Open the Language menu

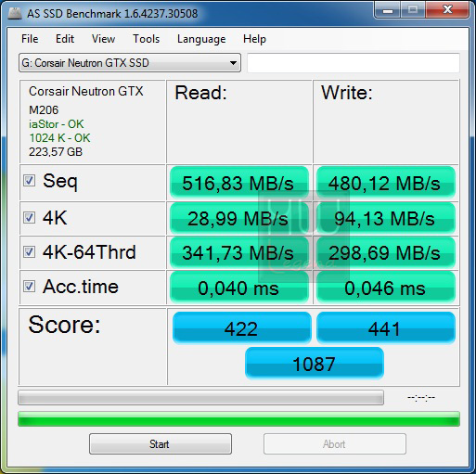pos(201,39)
